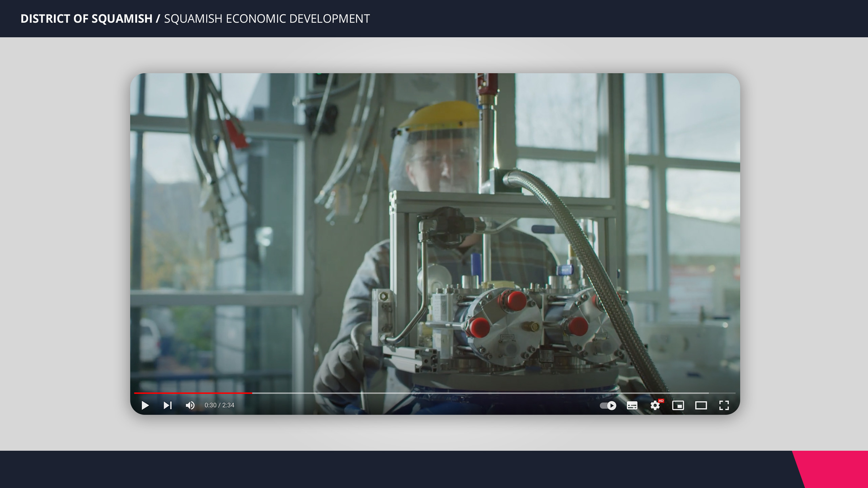Viewport: 868px width, 488px height.
Task: Enable miniplayer mode
Action: coord(678,405)
